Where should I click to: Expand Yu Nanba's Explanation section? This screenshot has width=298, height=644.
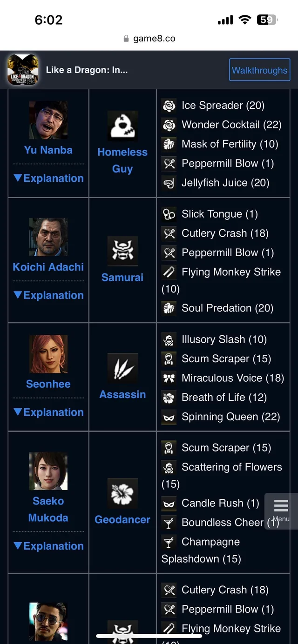tap(48, 178)
